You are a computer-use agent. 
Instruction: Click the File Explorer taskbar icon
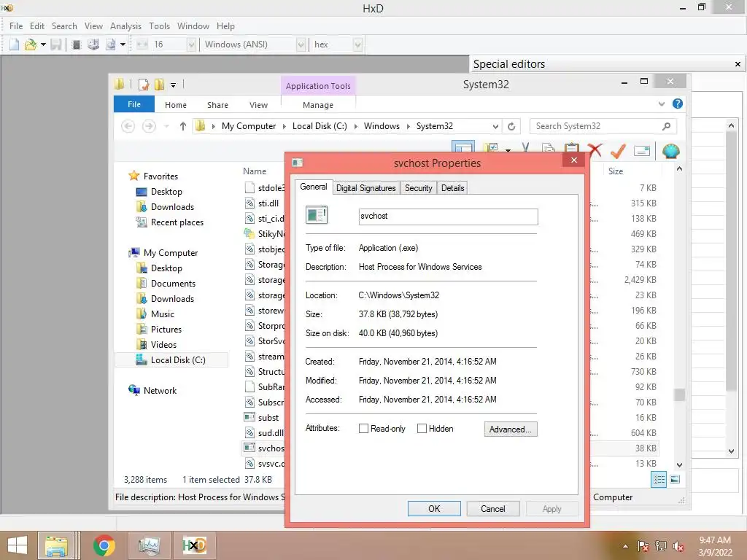coord(56,545)
